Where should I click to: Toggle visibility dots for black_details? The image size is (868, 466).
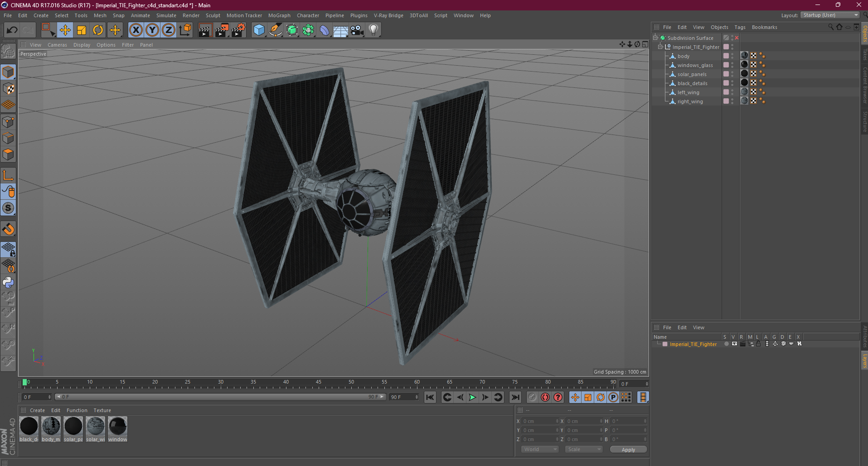pyautogui.click(x=732, y=83)
